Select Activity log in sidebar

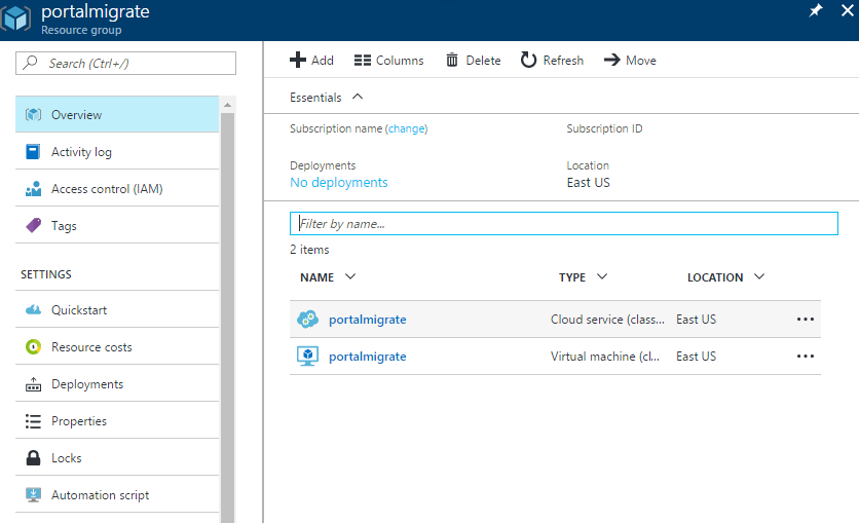pos(81,152)
